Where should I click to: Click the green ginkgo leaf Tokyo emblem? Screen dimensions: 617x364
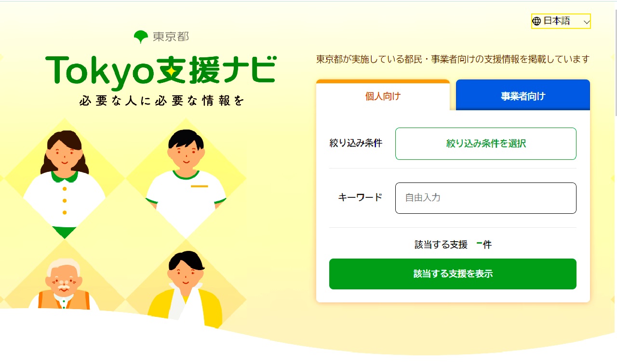click(141, 37)
